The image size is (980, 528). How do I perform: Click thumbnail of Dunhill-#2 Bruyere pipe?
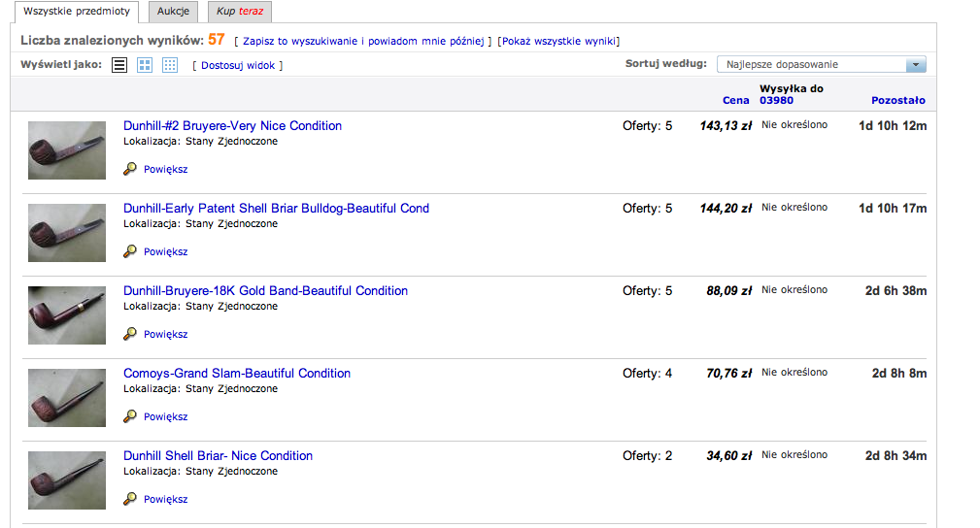click(x=67, y=150)
